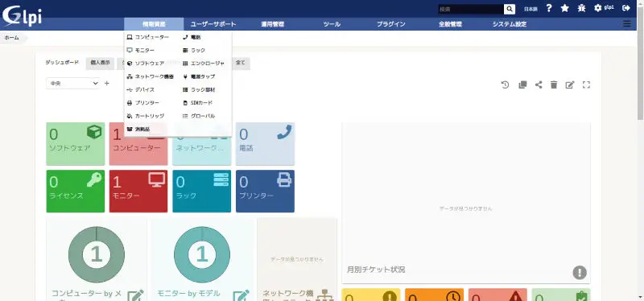Viewport: 644px width, 301px height.
Task: Open the プラグイン menu
Action: pos(391,24)
